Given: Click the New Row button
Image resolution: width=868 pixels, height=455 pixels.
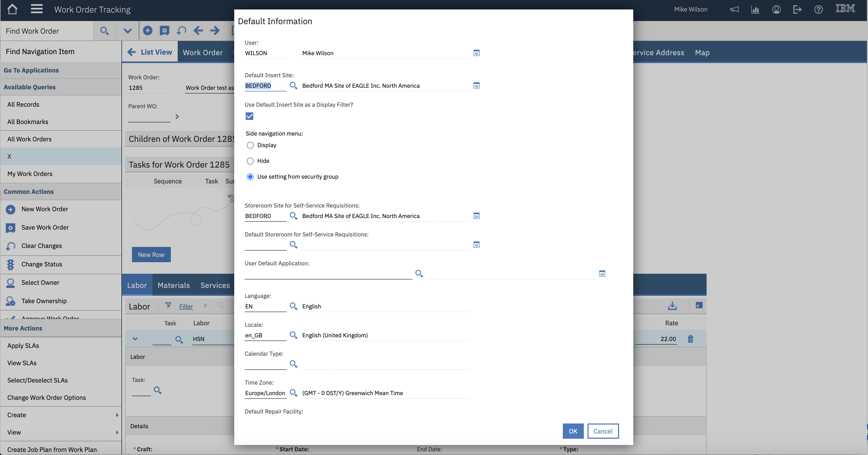Looking at the screenshot, I should 151,255.
